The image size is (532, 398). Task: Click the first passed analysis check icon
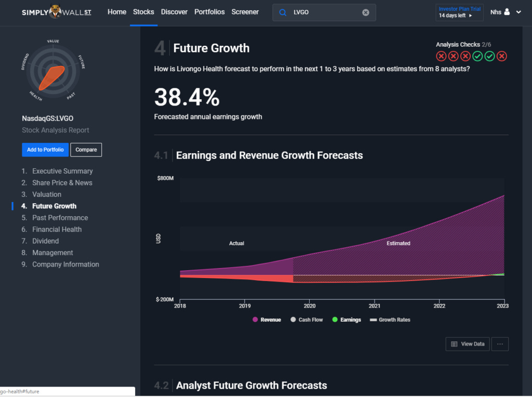(477, 56)
